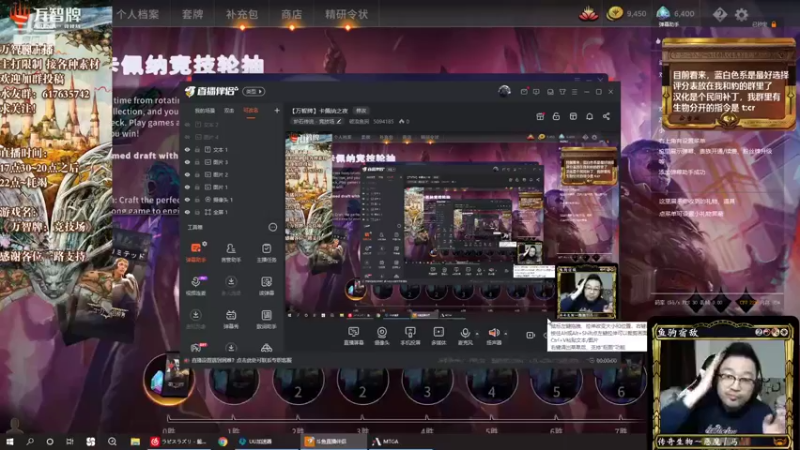
Task: Select the dimmed 文本 2 layer row
Action: (232, 124)
